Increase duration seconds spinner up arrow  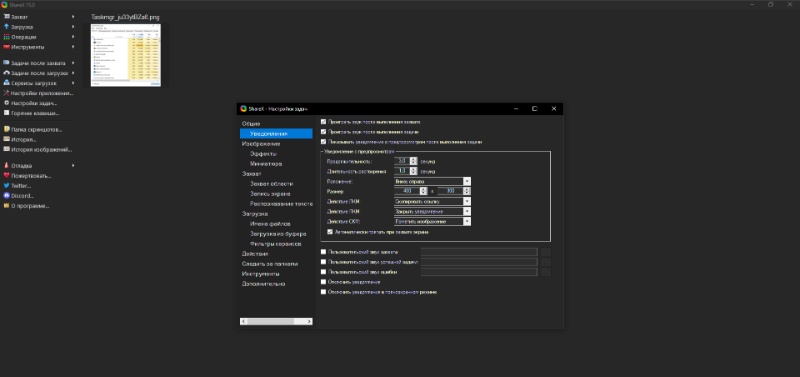coord(414,159)
